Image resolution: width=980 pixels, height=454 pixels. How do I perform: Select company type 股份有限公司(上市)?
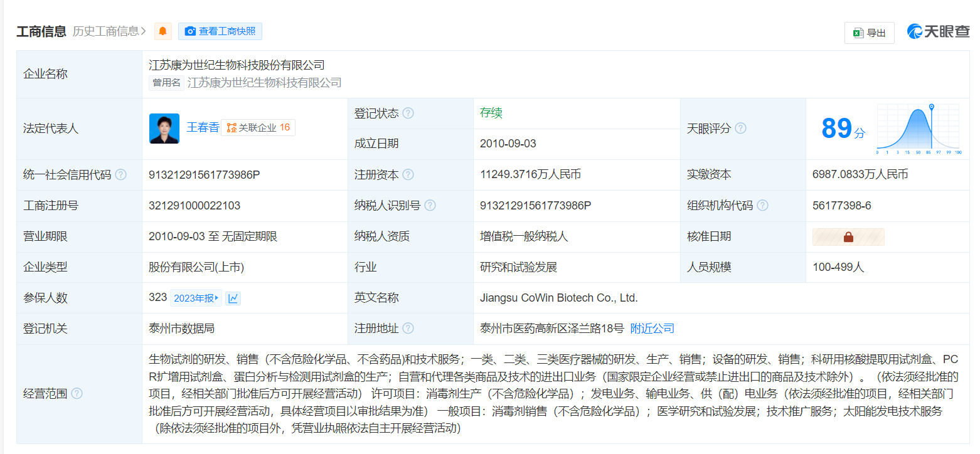coord(196,267)
